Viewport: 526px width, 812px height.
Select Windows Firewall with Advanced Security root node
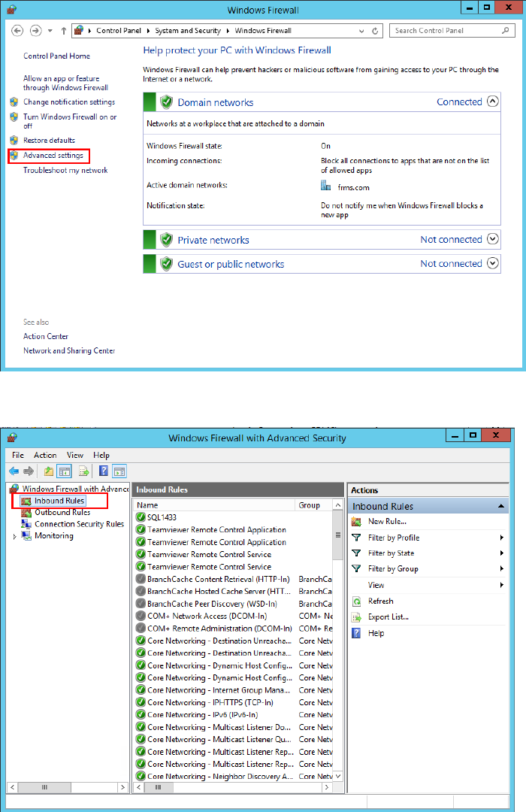pyautogui.click(x=75, y=489)
